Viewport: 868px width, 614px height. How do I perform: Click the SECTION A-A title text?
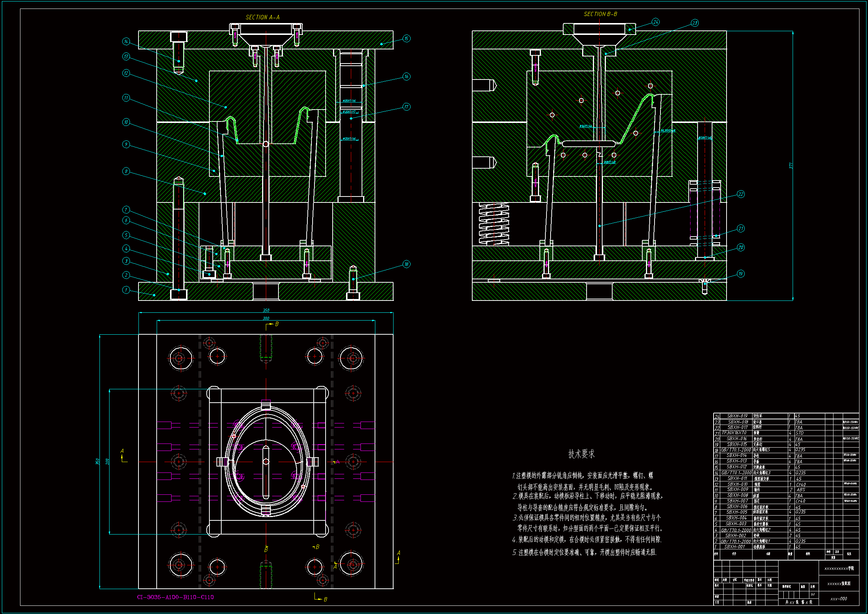click(x=262, y=17)
